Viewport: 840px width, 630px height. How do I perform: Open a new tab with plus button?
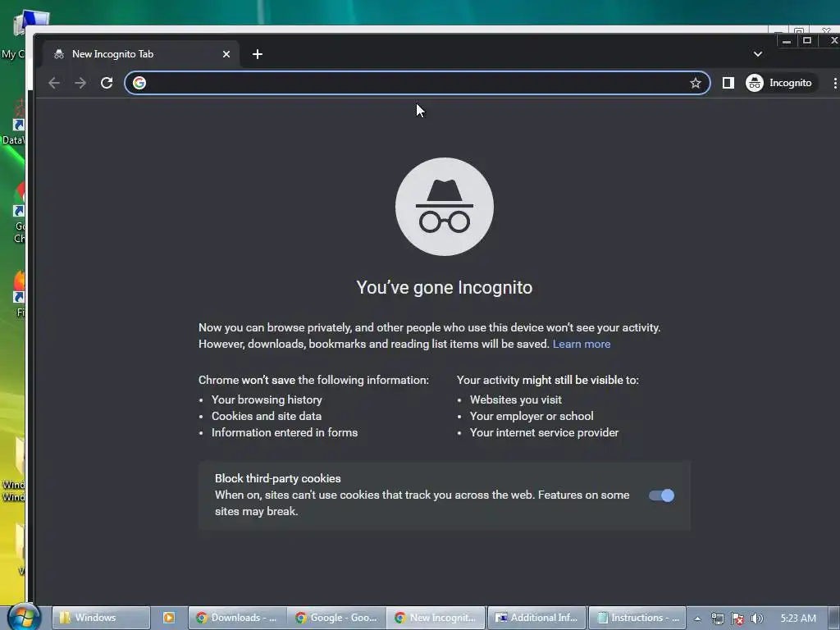tap(257, 54)
